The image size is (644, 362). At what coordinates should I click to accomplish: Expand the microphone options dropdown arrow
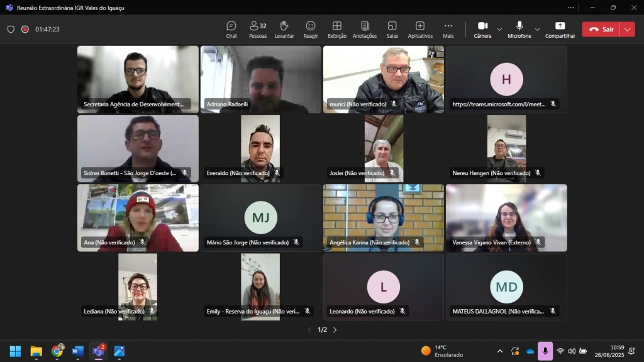point(537,30)
